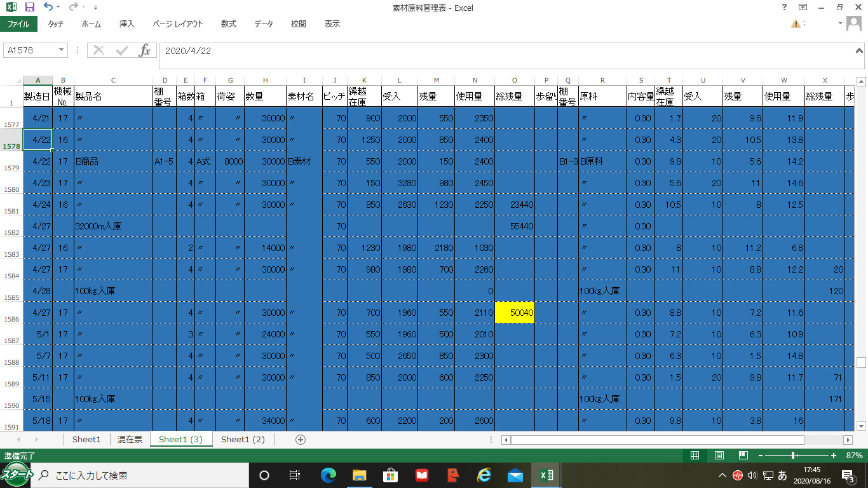Screen dimensions: 868x488
Task: Click column header H
Action: [265, 80]
